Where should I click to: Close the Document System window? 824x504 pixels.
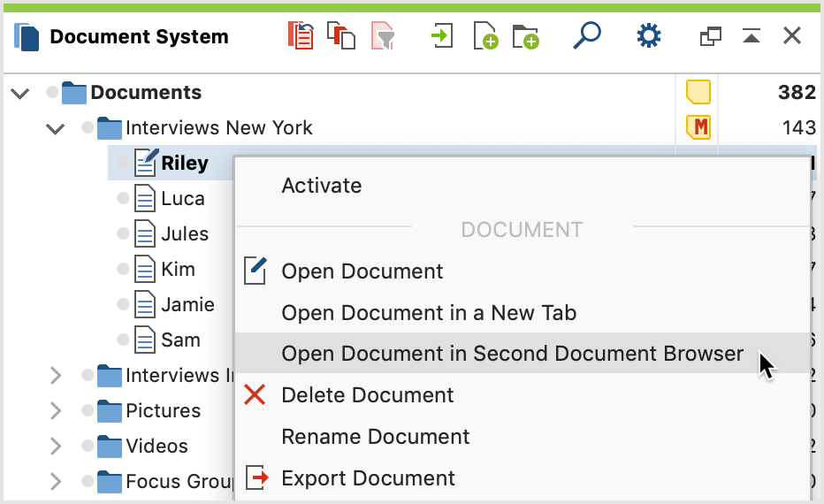click(792, 35)
